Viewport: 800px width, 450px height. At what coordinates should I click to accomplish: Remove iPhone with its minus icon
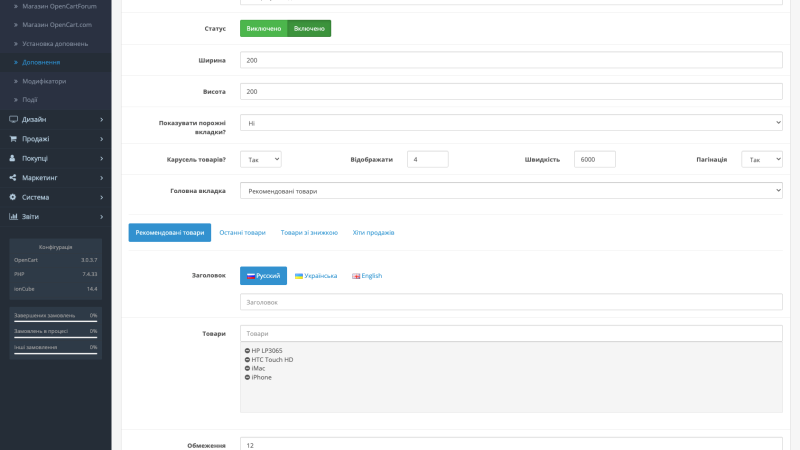[x=247, y=378]
